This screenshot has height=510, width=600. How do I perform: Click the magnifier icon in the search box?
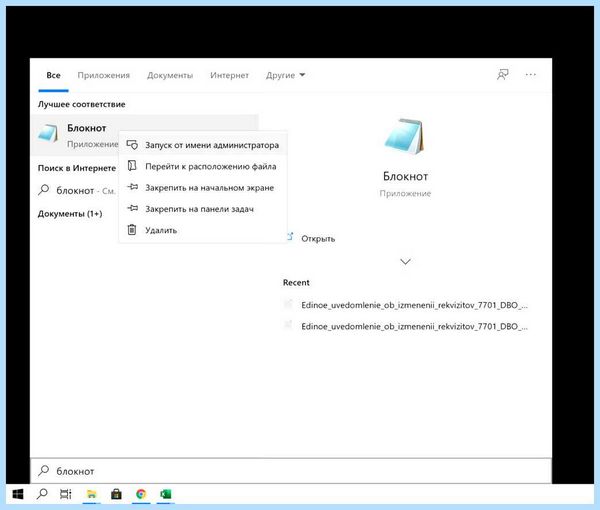point(44,470)
